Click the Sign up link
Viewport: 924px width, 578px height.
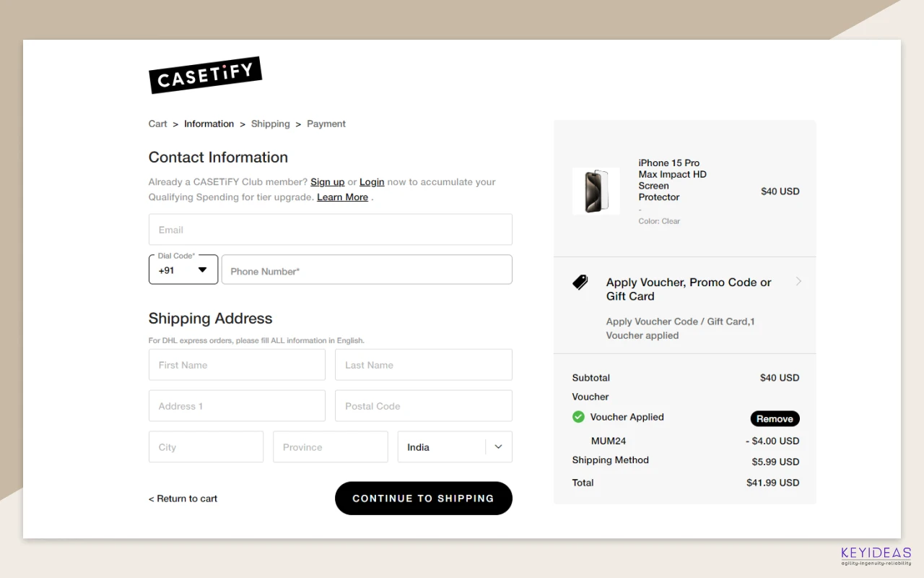328,182
